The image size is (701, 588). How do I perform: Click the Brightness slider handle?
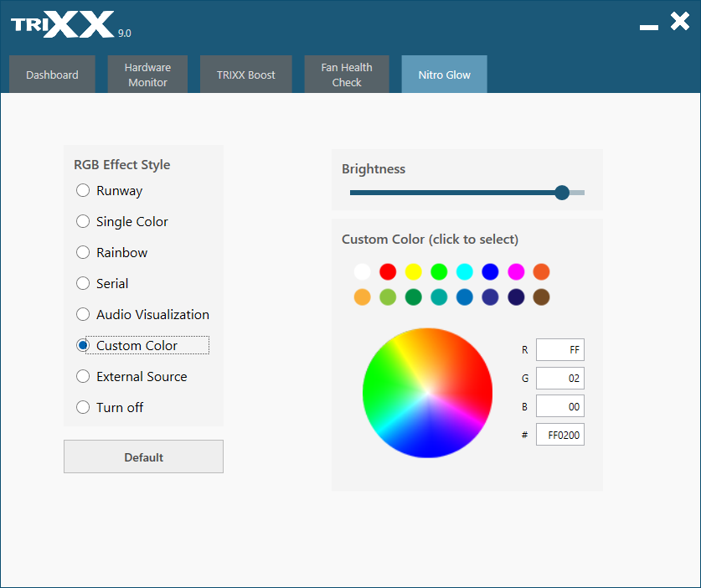[x=562, y=193]
